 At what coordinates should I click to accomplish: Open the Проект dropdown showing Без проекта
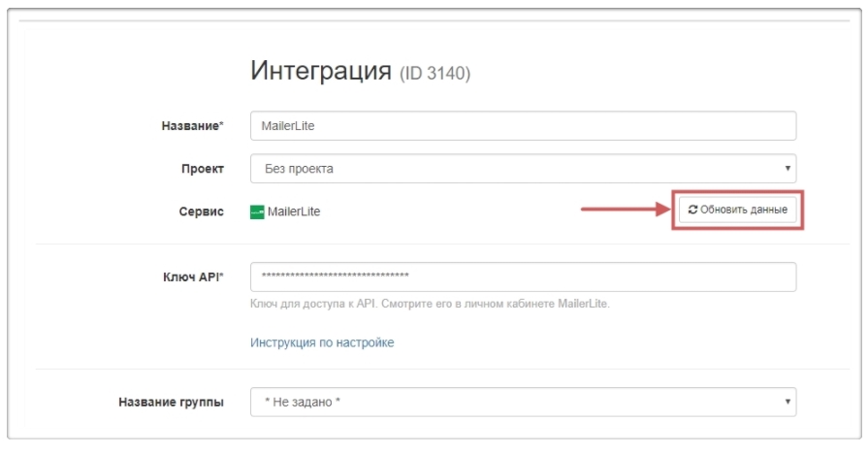[x=522, y=169]
